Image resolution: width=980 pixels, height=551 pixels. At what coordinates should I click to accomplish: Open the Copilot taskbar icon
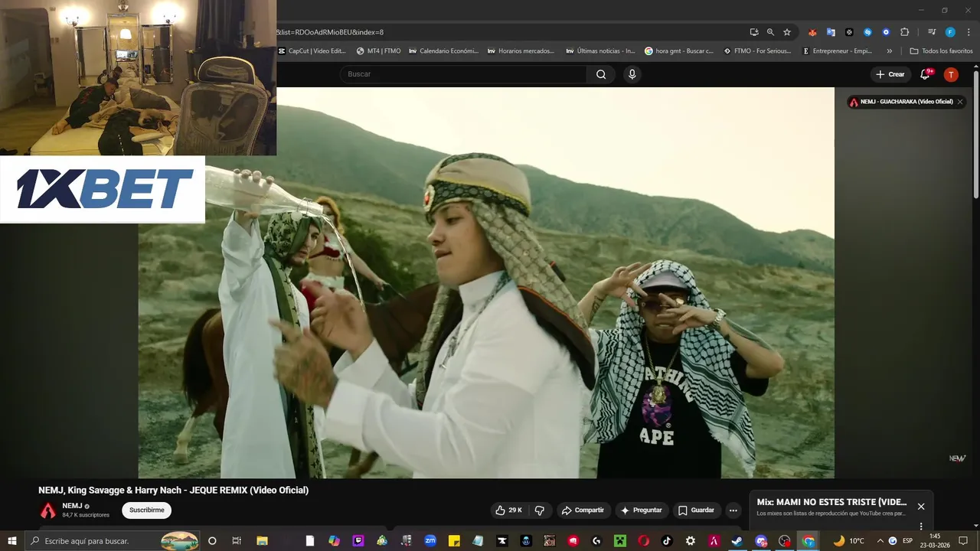pyautogui.click(x=334, y=541)
